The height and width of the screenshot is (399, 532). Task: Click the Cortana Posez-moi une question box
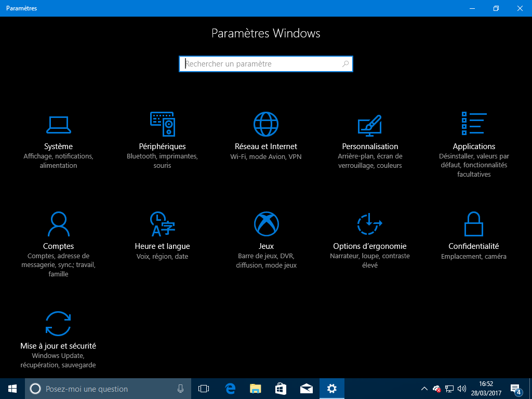pyautogui.click(x=104, y=389)
